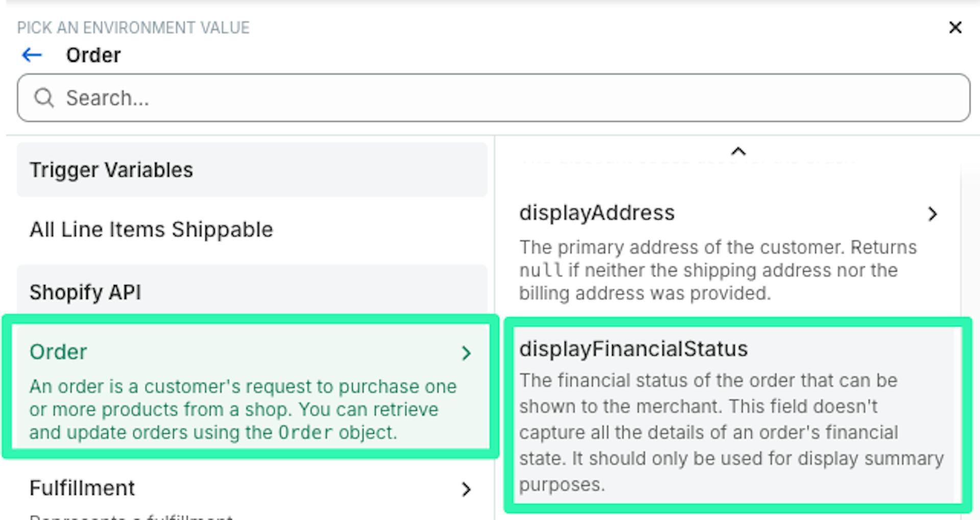
Task: Close the environment value picker
Action: click(x=955, y=28)
